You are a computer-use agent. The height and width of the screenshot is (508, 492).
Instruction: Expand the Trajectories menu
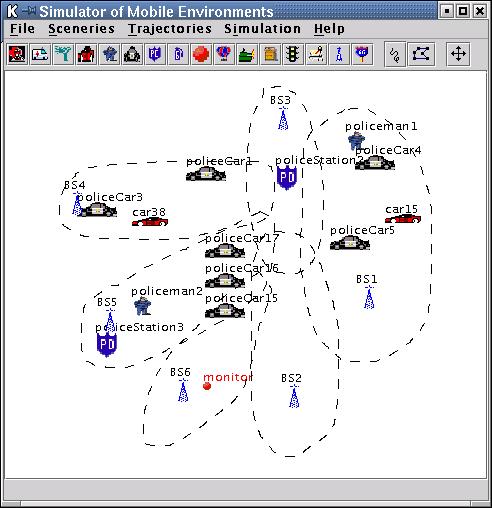click(x=170, y=29)
